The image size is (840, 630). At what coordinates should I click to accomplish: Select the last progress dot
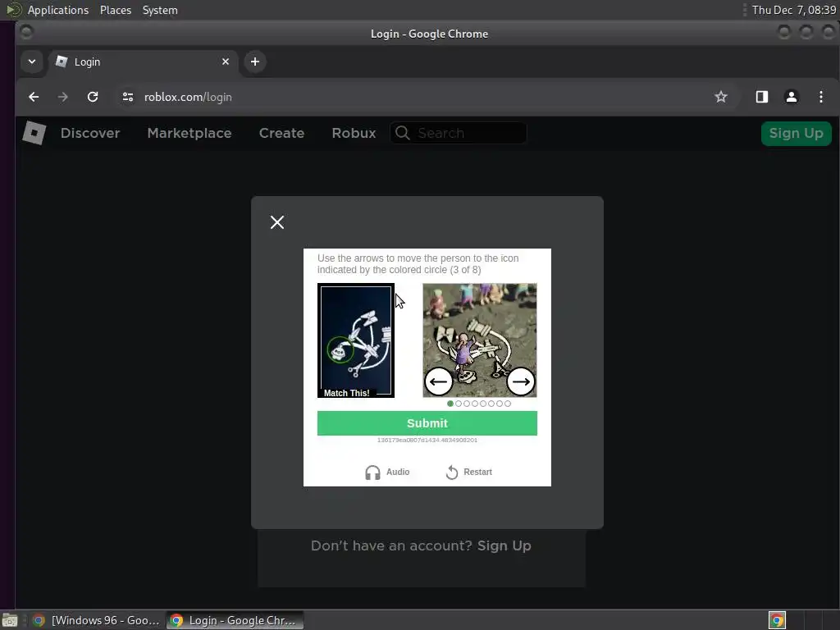(x=508, y=404)
